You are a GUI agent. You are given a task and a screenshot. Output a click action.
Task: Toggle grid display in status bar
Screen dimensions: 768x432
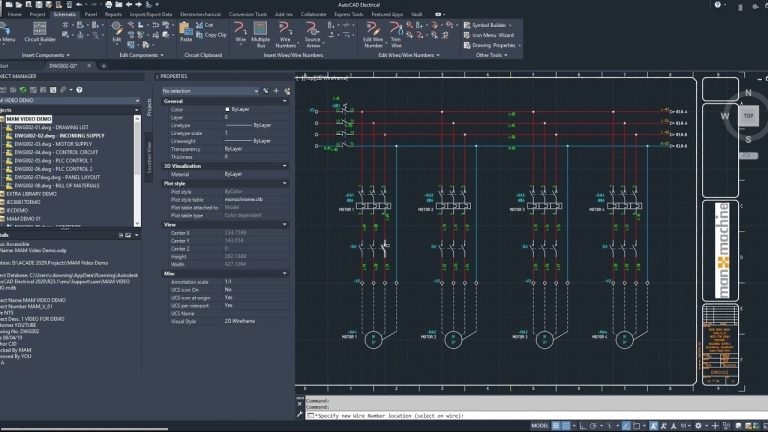pos(556,426)
